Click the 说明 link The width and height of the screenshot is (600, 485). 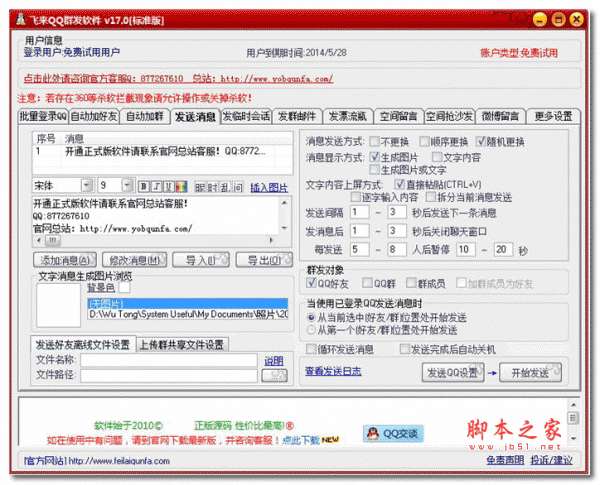click(274, 361)
